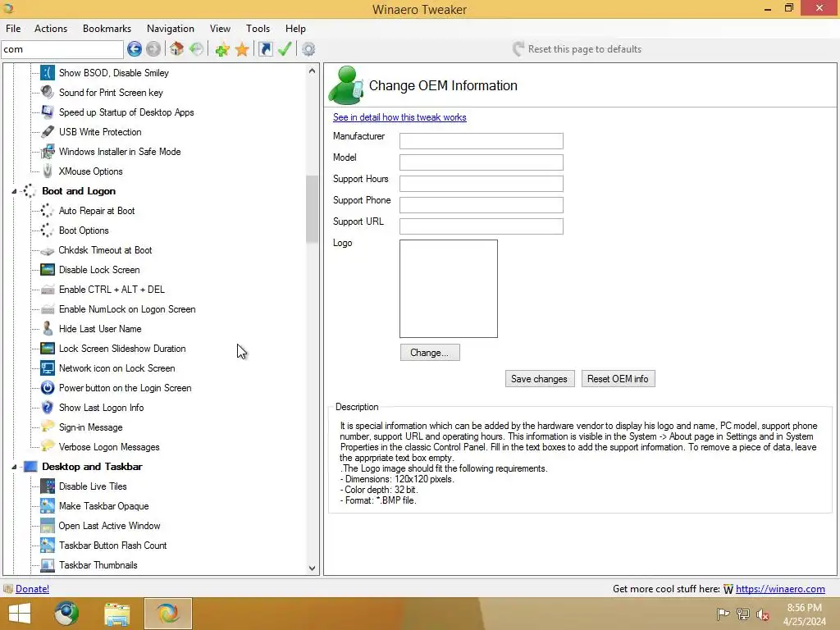Select 'Speed up Startup of Desktop Apps'
Viewport: 840px width, 630px height.
point(126,112)
